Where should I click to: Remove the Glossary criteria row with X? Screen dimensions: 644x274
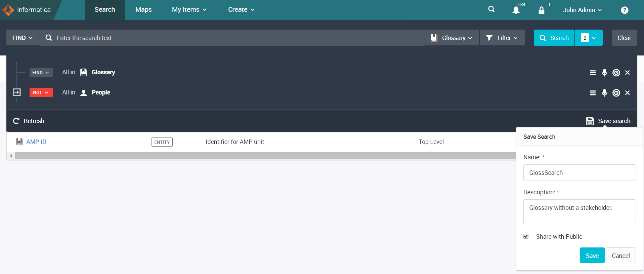(627, 73)
